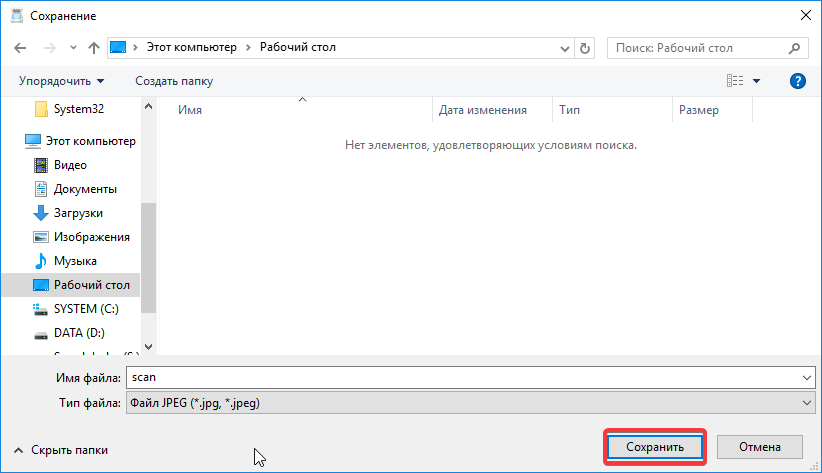Click Создать папку to create folder
Screen dimensions: 822x473
click(174, 81)
